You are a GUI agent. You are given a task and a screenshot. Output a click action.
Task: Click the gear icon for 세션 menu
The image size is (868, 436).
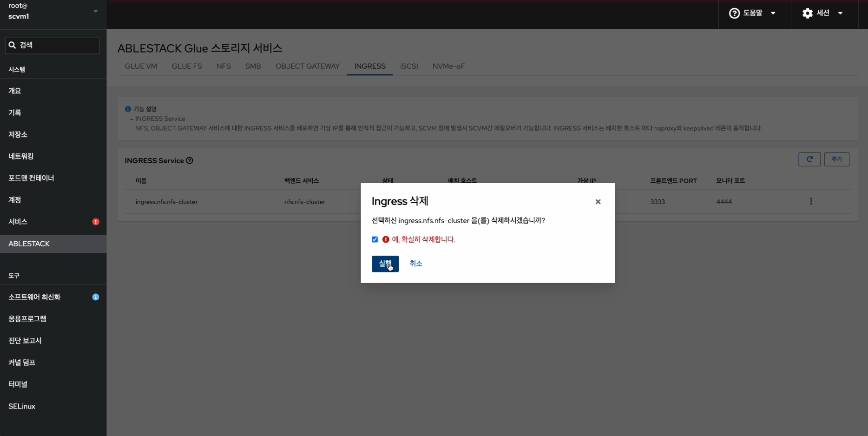807,13
